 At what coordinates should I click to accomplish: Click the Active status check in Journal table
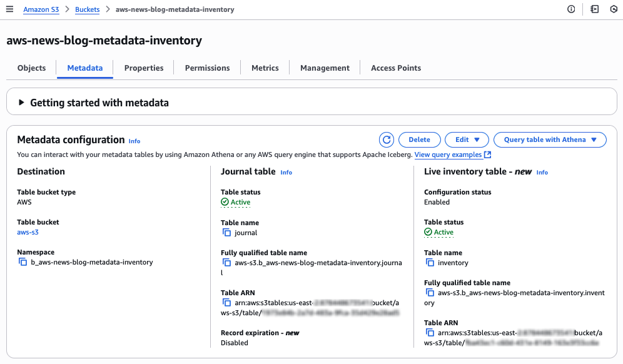[236, 202]
